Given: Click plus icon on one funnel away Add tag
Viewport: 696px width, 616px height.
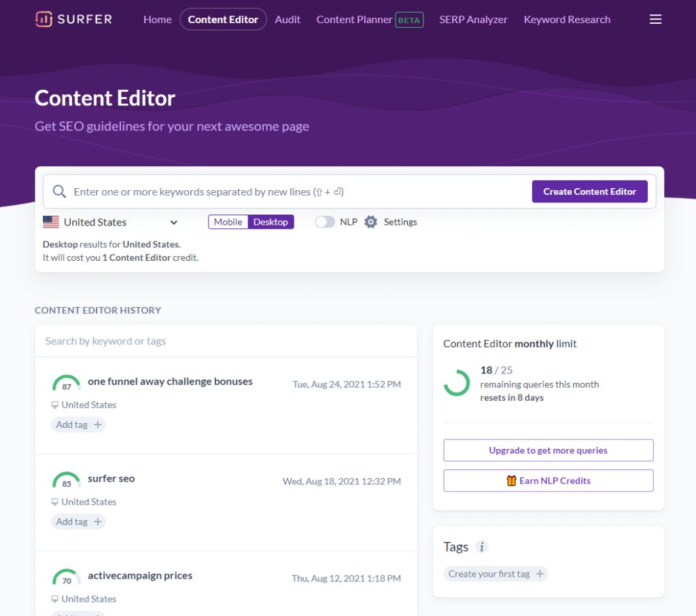Looking at the screenshot, I should (x=98, y=424).
